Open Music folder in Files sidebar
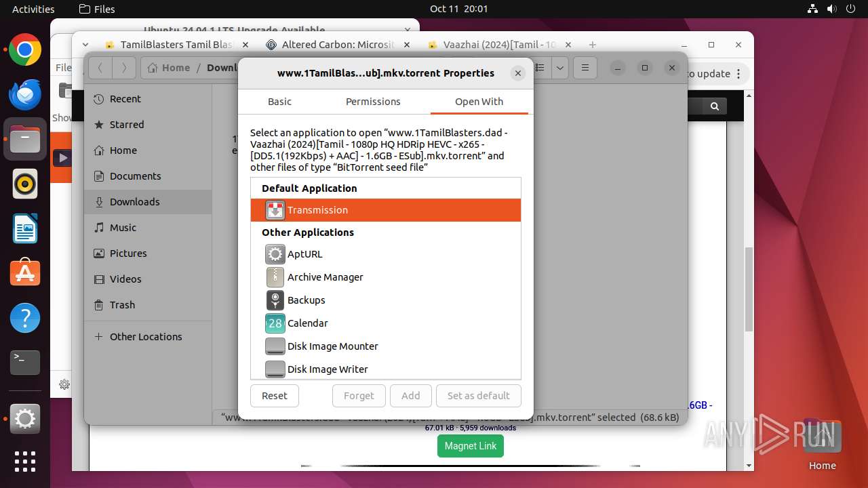The height and width of the screenshot is (488, 868). pyautogui.click(x=148, y=228)
